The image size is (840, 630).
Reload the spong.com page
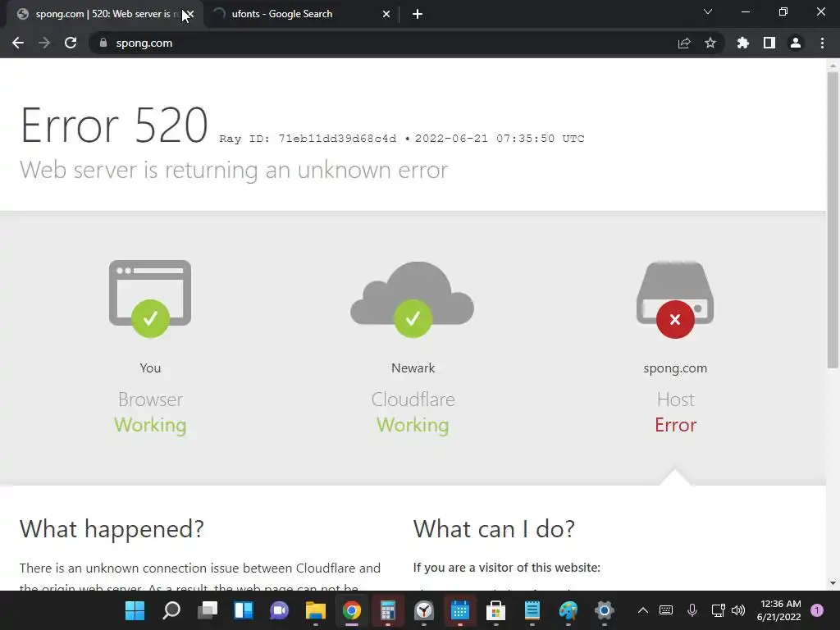click(x=71, y=43)
